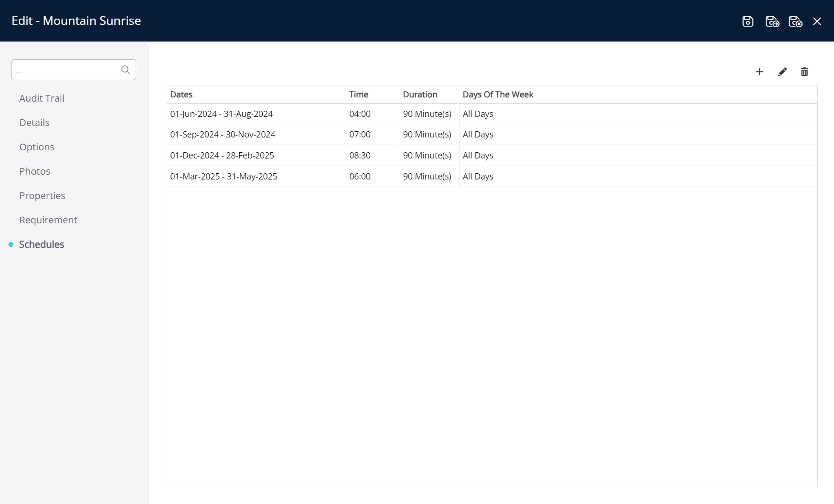The image size is (834, 504).
Task: Click the Save icon in header
Action: (x=748, y=21)
